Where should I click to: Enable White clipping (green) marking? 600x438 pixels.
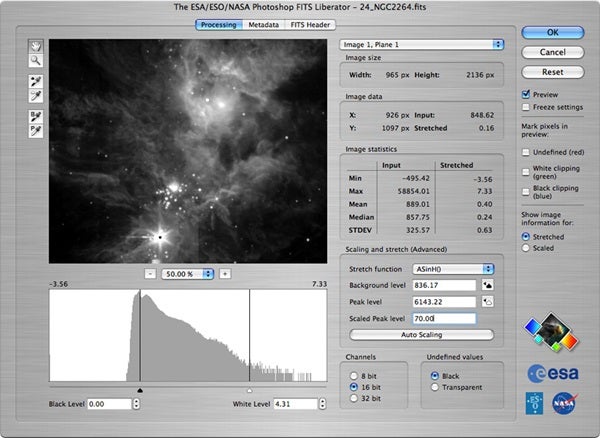click(x=526, y=172)
